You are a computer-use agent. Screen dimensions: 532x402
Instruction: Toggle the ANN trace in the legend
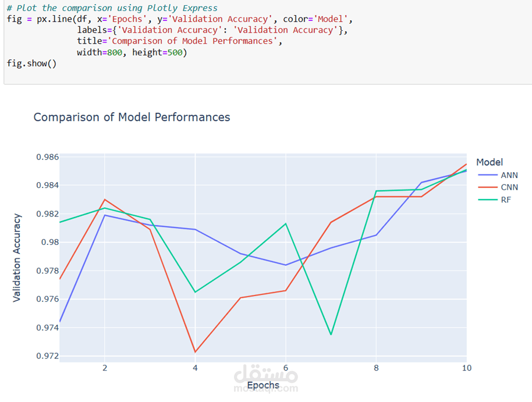point(509,175)
